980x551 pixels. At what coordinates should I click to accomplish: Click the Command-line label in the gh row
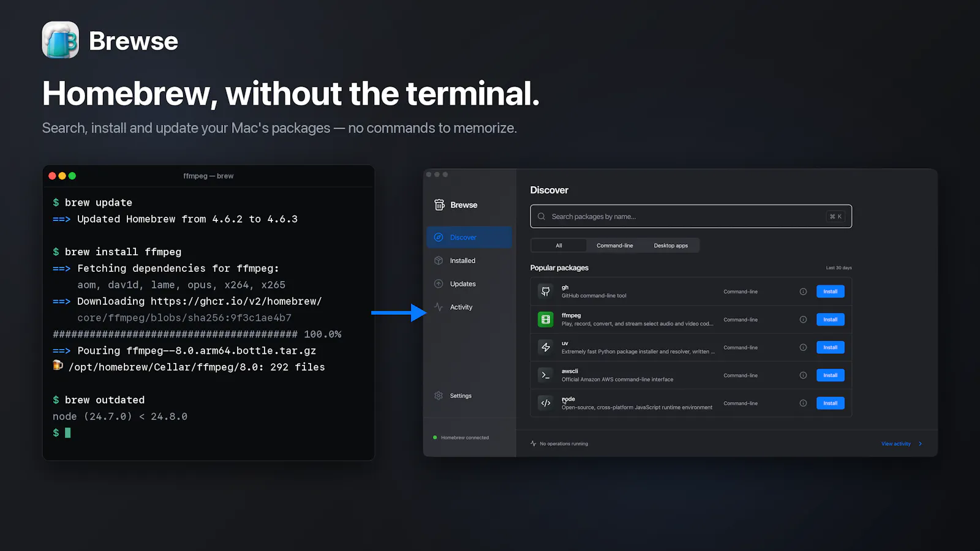tap(741, 291)
